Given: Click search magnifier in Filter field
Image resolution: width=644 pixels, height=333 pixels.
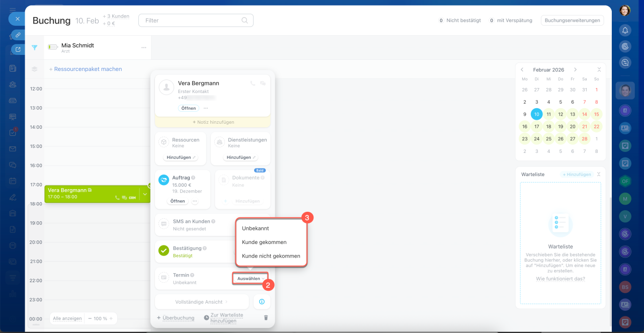Looking at the screenshot, I should 245,21.
